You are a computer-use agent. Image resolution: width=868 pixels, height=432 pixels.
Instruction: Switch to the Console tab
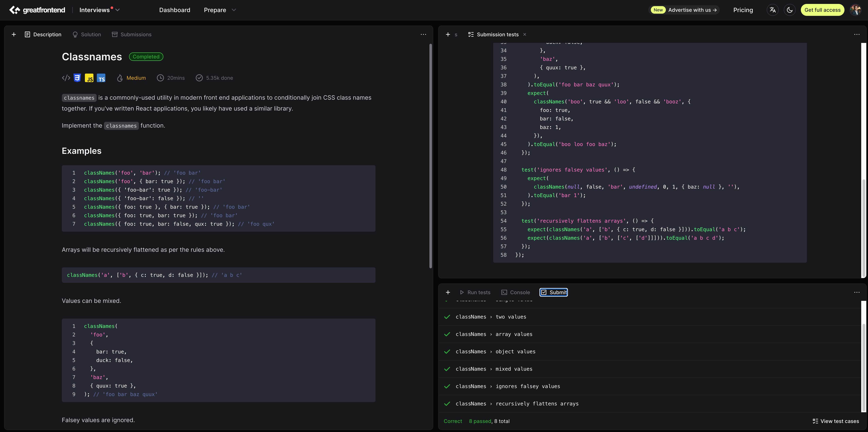coord(515,292)
